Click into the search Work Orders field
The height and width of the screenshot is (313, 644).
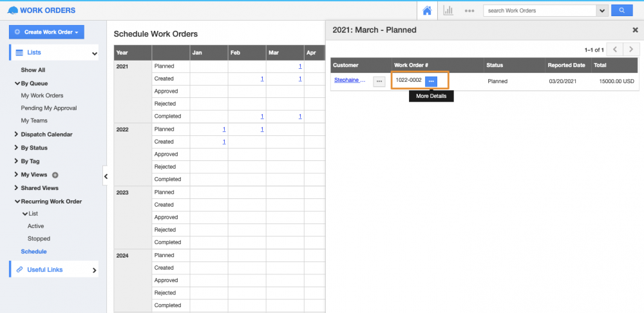click(540, 10)
